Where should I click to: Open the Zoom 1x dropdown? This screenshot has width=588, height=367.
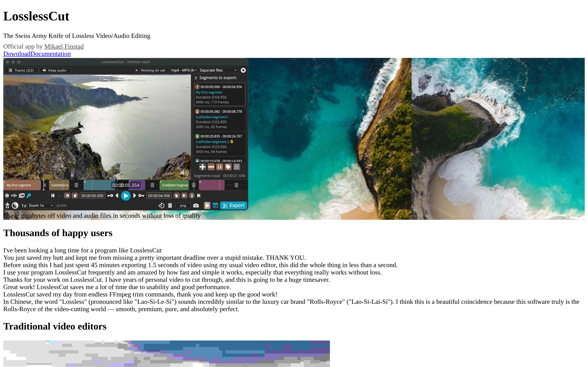[x=41, y=206]
